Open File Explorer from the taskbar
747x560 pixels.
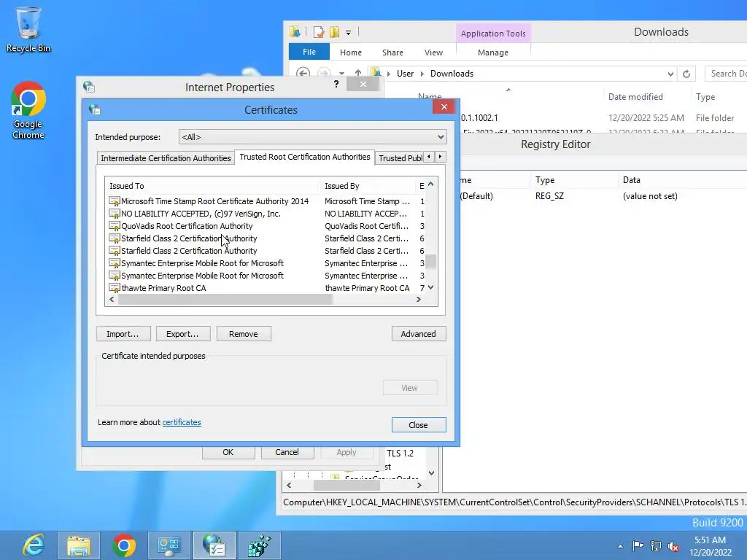tap(79, 545)
